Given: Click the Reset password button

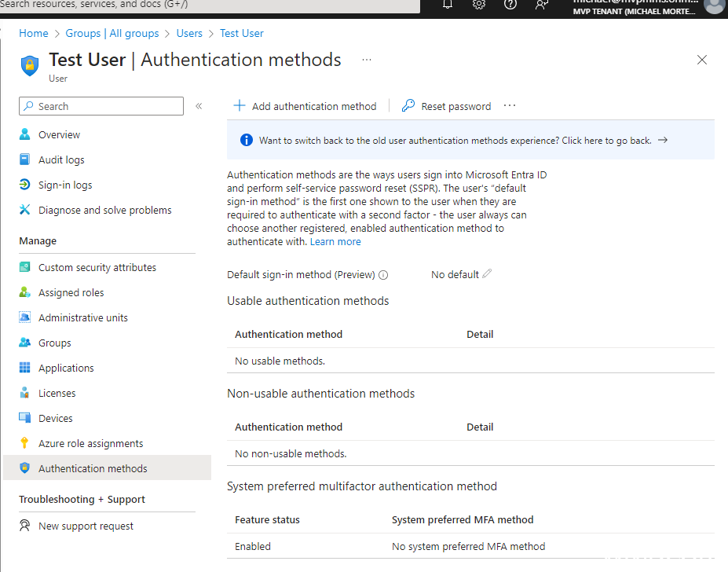Looking at the screenshot, I should tap(446, 106).
